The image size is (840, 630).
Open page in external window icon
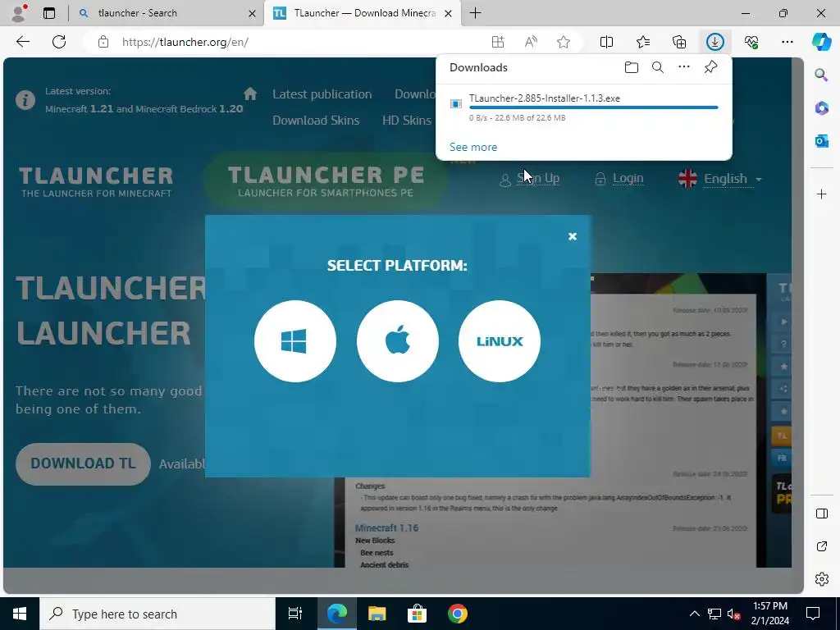[x=821, y=546]
